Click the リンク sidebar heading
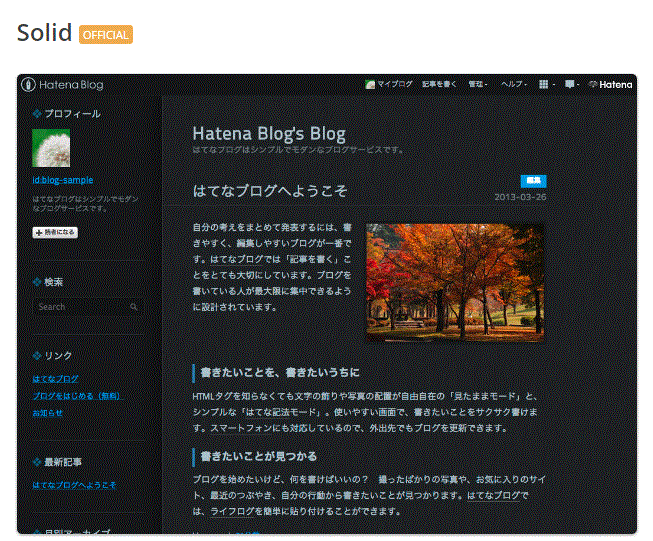 point(58,355)
